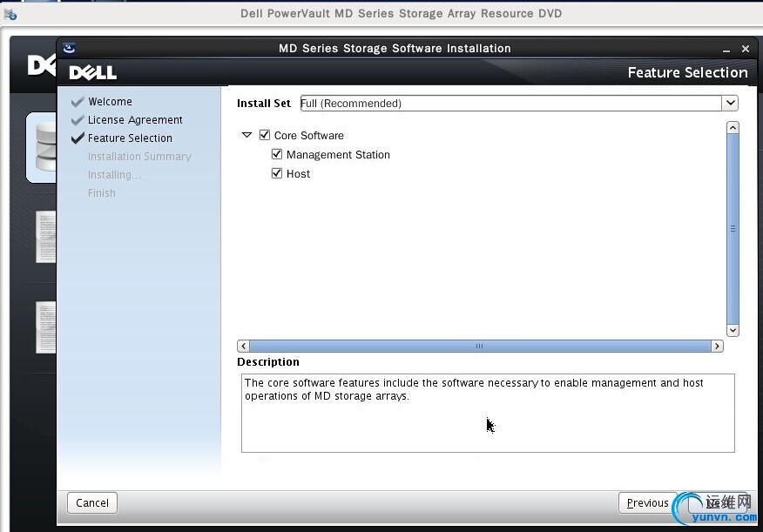Click the Finish step

[x=102, y=193]
